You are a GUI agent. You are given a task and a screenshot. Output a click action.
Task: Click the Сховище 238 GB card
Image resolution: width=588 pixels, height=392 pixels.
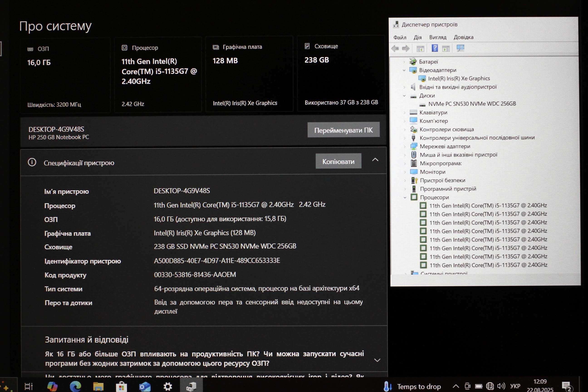341,73
